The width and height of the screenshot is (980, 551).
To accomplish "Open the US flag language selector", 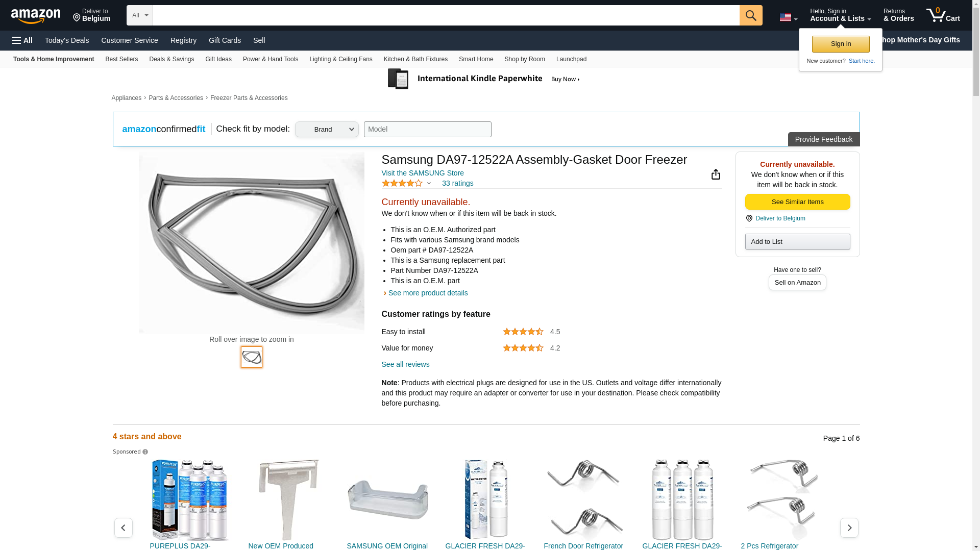I will click(x=788, y=17).
